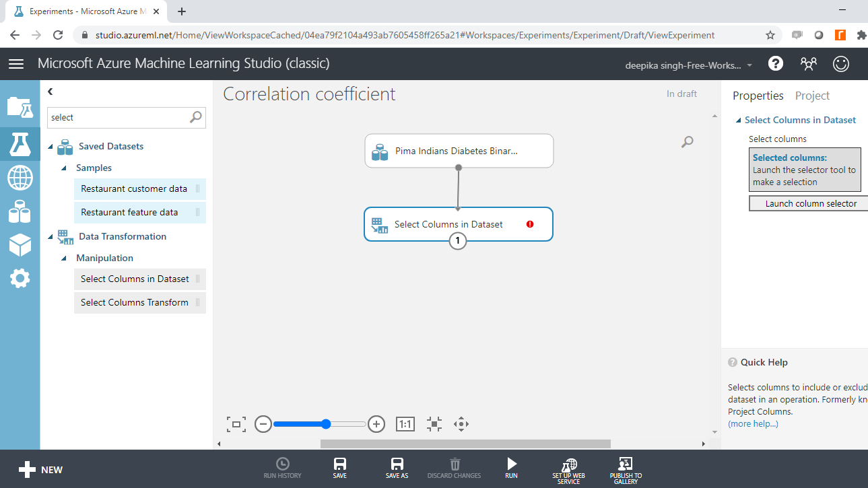This screenshot has width=868, height=488.
Task: Click the In draft status label
Action: click(681, 94)
